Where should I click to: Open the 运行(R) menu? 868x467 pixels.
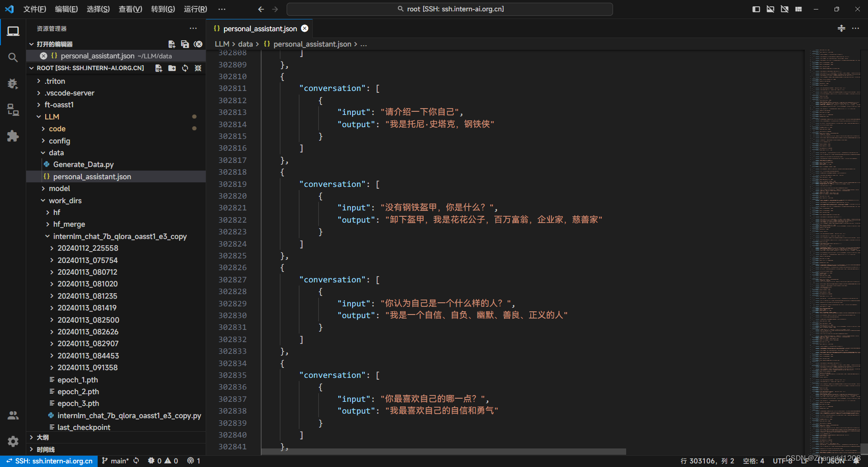[195, 9]
